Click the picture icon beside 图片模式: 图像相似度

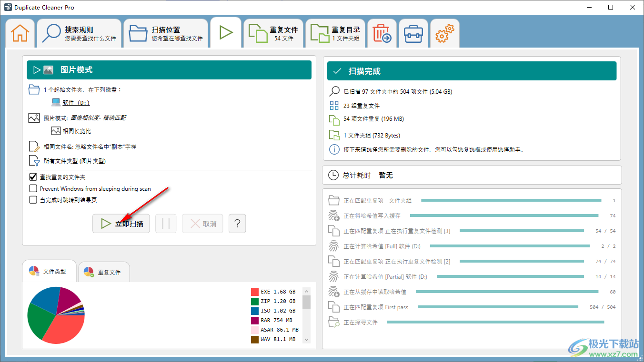coord(34,118)
